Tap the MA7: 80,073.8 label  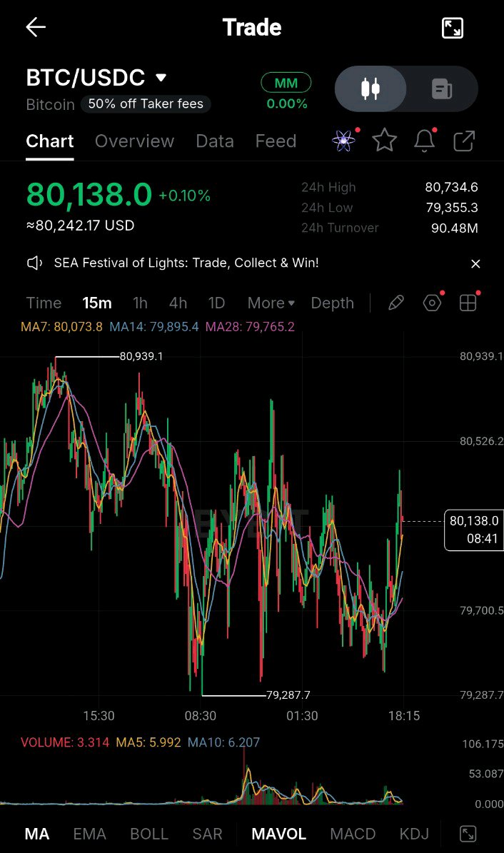coord(61,327)
